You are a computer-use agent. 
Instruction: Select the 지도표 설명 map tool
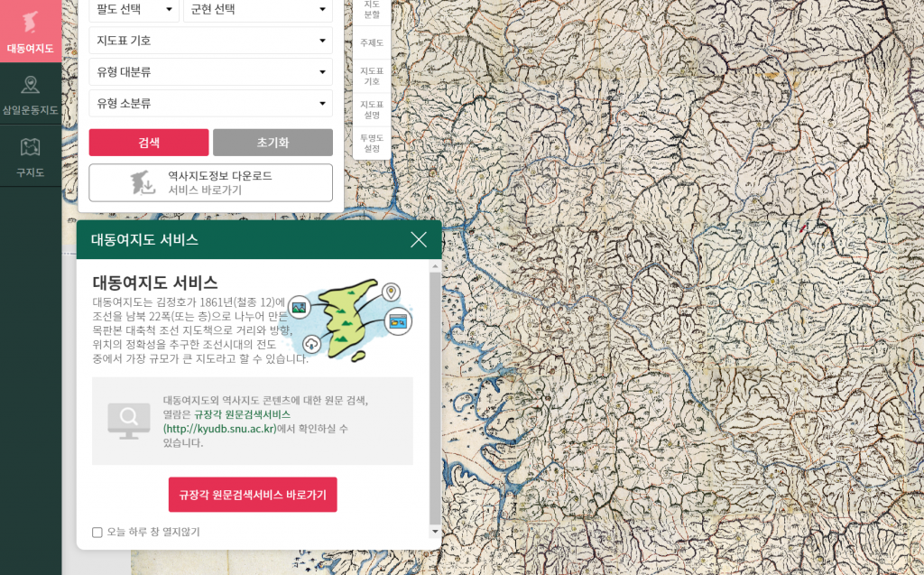click(372, 110)
